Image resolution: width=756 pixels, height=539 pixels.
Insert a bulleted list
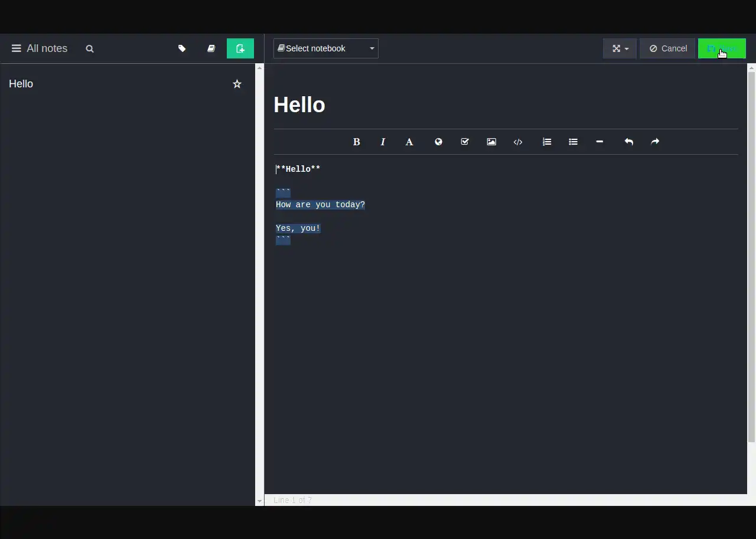[573, 142]
